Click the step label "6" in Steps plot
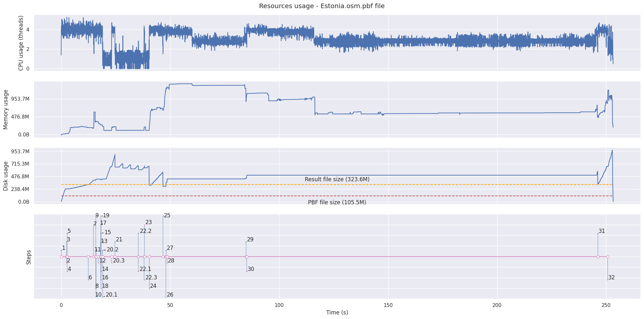This screenshot has width=644, height=319. click(x=90, y=278)
